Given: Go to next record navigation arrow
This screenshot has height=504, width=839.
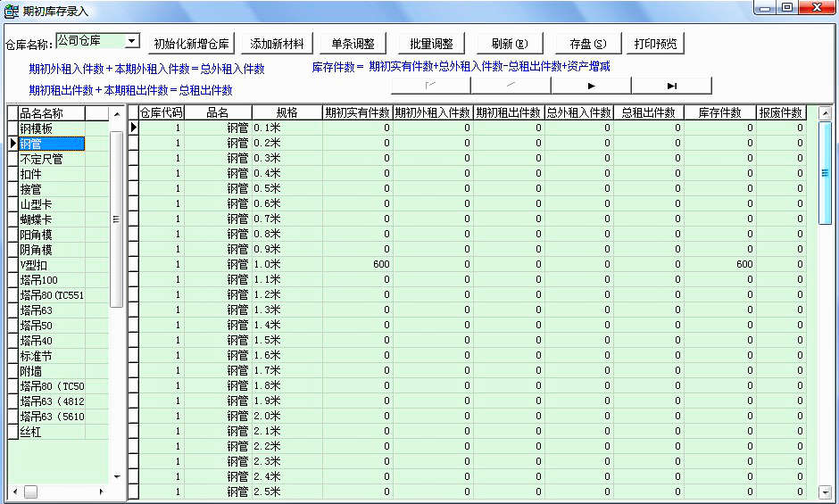Looking at the screenshot, I should tap(591, 86).
